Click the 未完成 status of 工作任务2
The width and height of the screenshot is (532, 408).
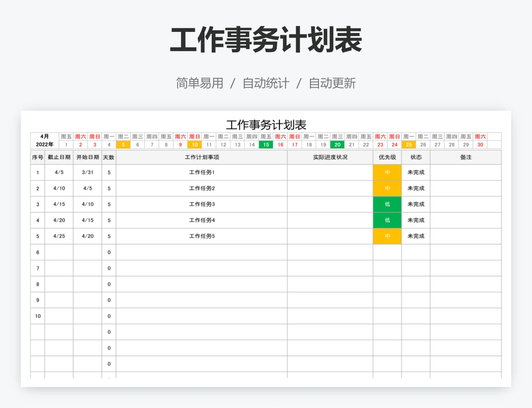tap(415, 188)
